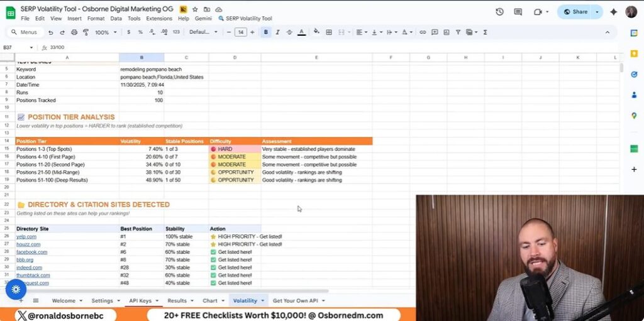Open version history clock icon

[500, 12]
